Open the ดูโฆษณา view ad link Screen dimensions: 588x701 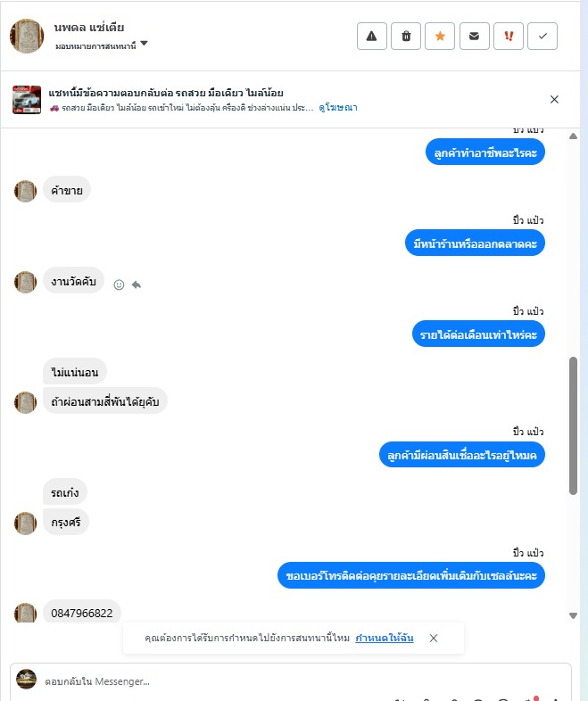(x=338, y=108)
